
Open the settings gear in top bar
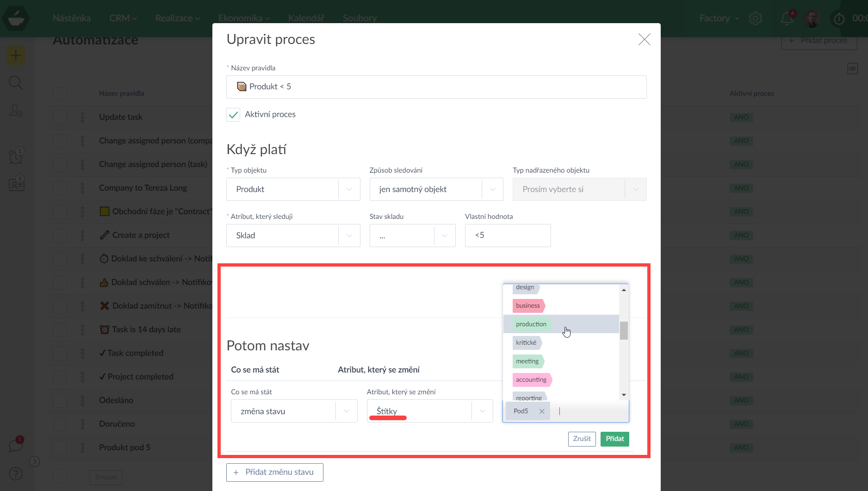(x=756, y=19)
